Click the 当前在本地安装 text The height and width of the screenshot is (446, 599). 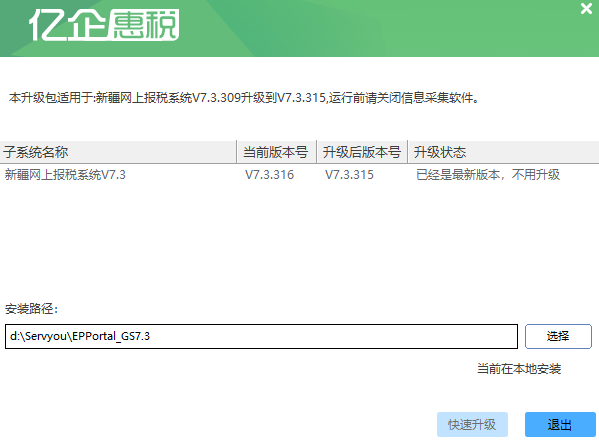(x=519, y=369)
